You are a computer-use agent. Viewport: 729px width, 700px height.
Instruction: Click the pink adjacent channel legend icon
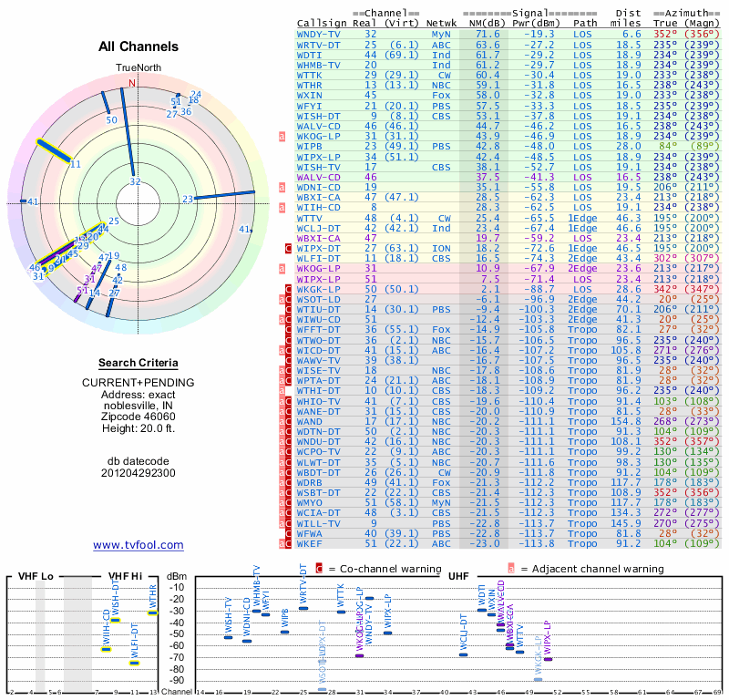511,569
